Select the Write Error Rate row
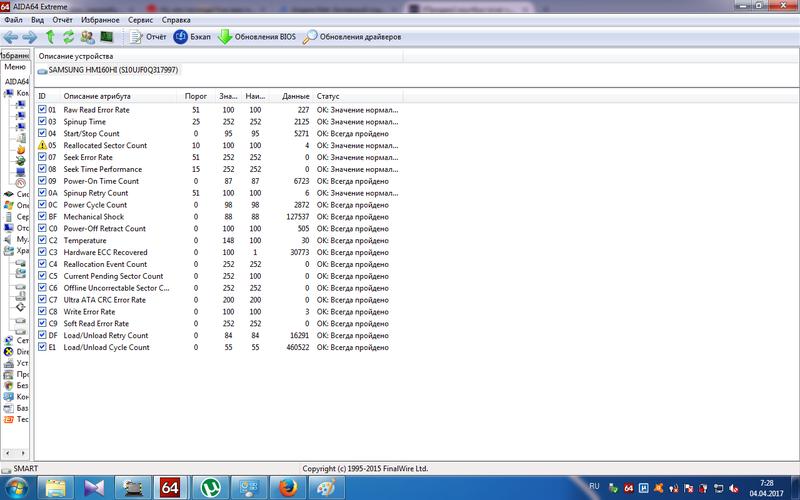Screen dimensions: 800x500 pyautogui.click(x=218, y=312)
